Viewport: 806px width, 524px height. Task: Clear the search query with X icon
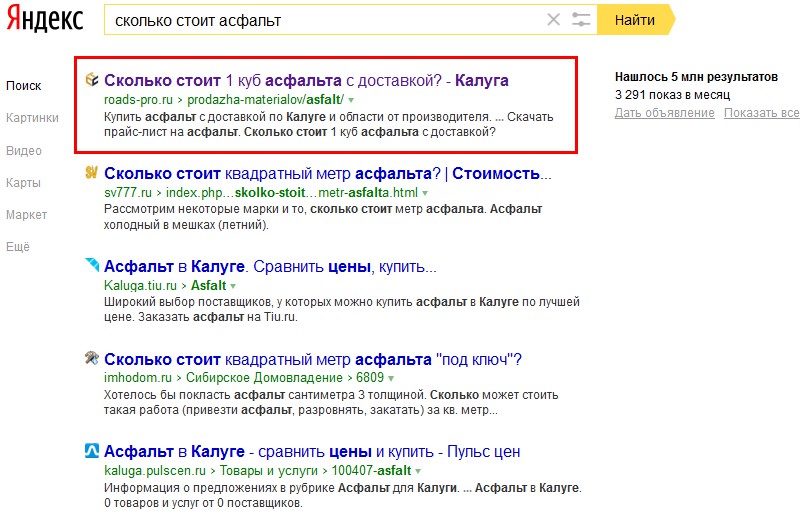pos(554,20)
